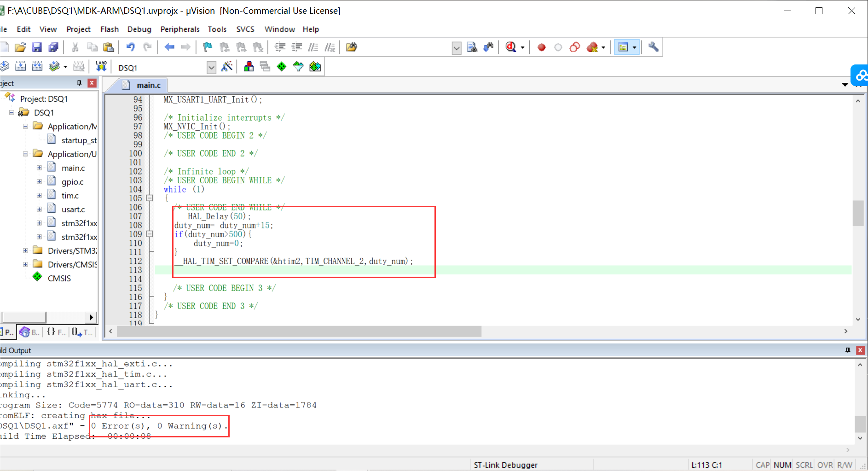Screen dimensions: 868x471
Task: Close the Build Output pane
Action: click(x=860, y=350)
